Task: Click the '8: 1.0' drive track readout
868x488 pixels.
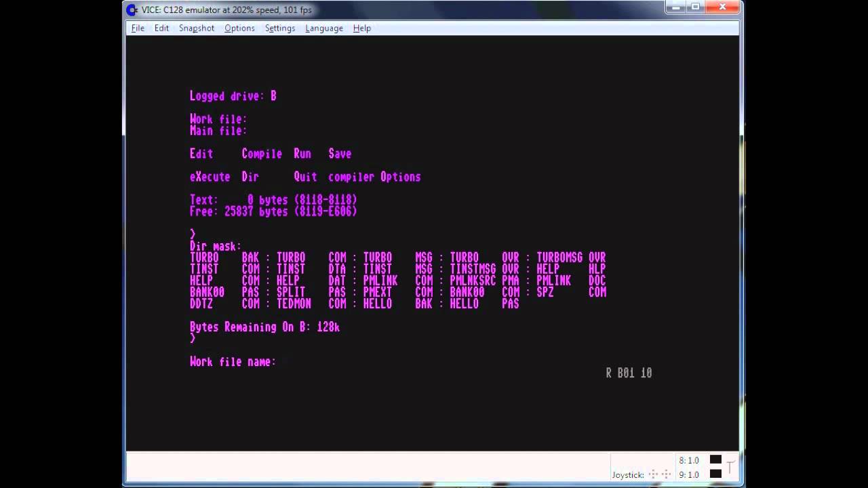Action: [x=689, y=461]
